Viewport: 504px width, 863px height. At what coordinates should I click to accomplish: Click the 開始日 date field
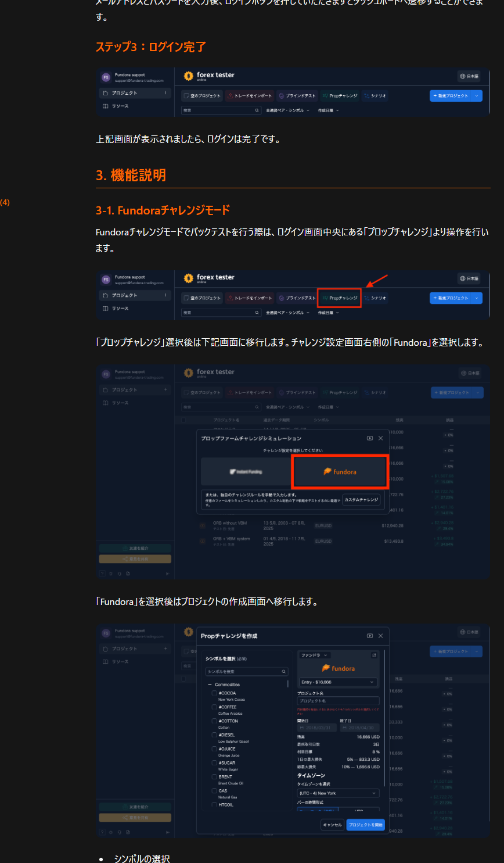coord(316,728)
